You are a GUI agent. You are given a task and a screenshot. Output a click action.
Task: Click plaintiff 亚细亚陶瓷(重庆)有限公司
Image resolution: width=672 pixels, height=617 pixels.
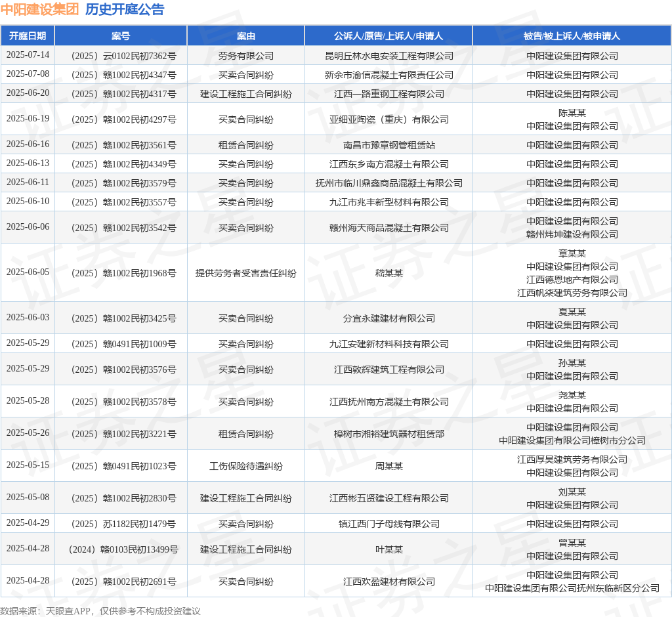point(388,119)
